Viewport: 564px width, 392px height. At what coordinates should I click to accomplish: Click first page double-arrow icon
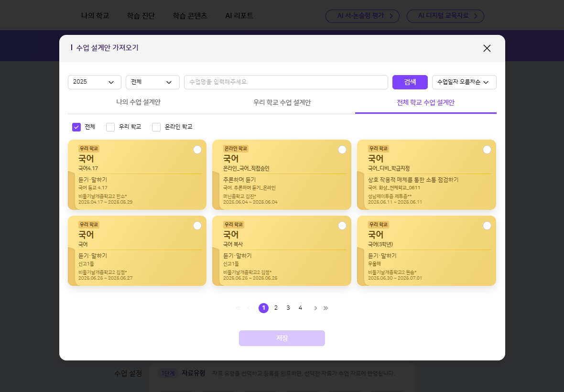click(238, 308)
